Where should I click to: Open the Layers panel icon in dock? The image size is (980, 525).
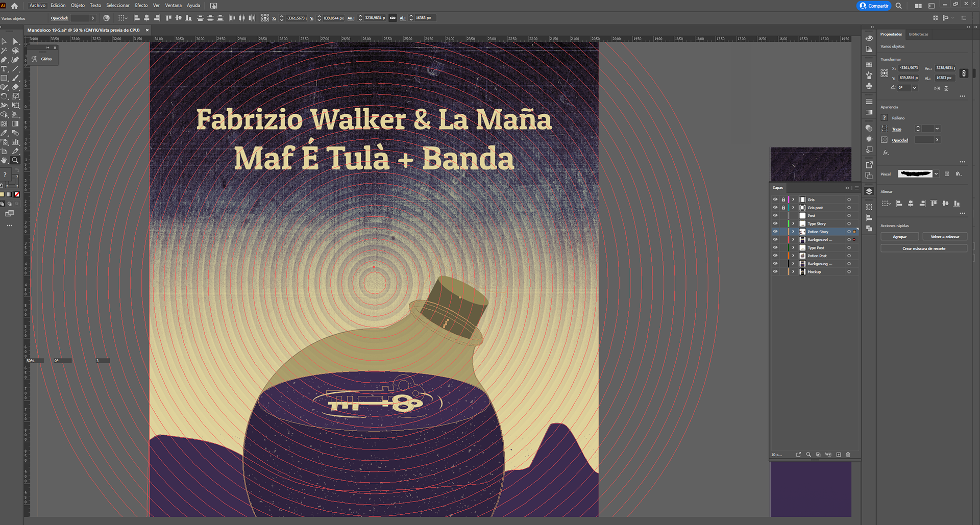tap(869, 191)
